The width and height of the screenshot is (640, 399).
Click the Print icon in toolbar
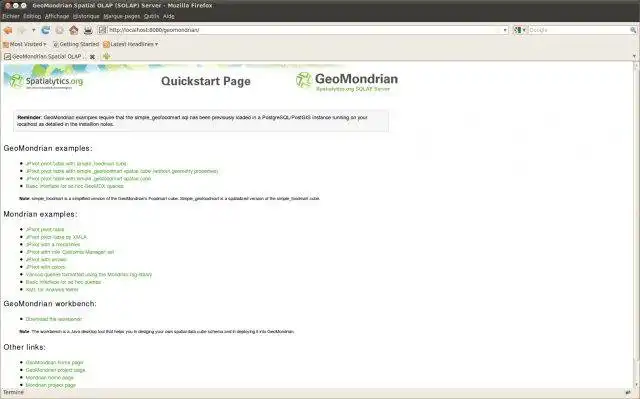click(88, 30)
